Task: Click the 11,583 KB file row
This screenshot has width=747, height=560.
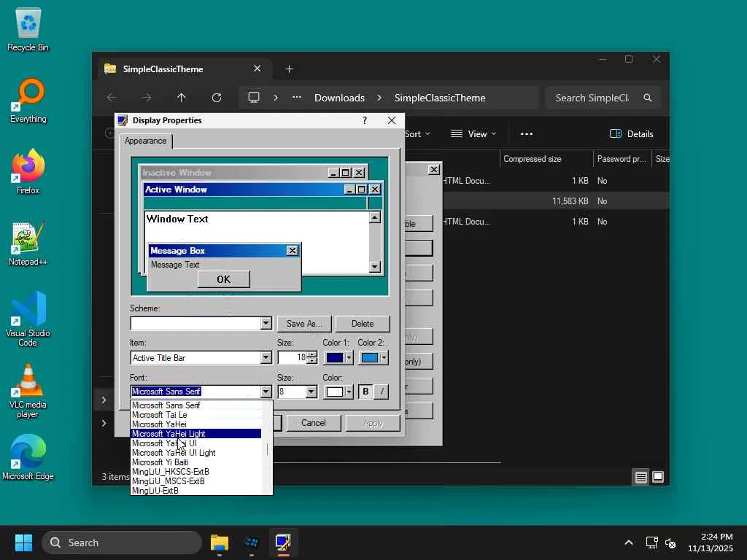Action: pos(555,201)
